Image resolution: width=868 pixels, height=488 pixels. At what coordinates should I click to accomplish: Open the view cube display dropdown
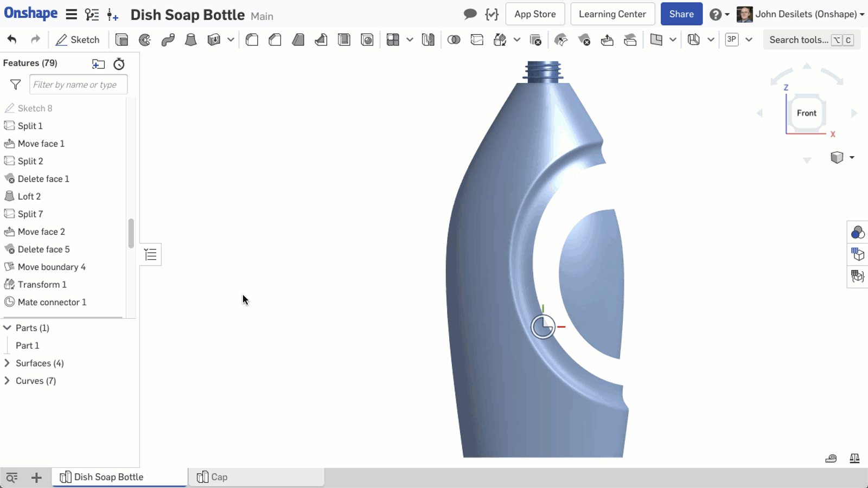click(x=852, y=157)
